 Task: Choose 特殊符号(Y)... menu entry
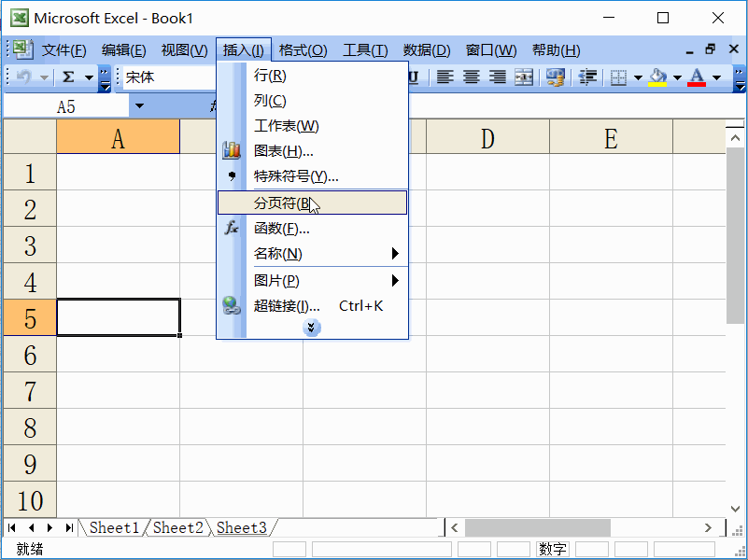pos(313,176)
